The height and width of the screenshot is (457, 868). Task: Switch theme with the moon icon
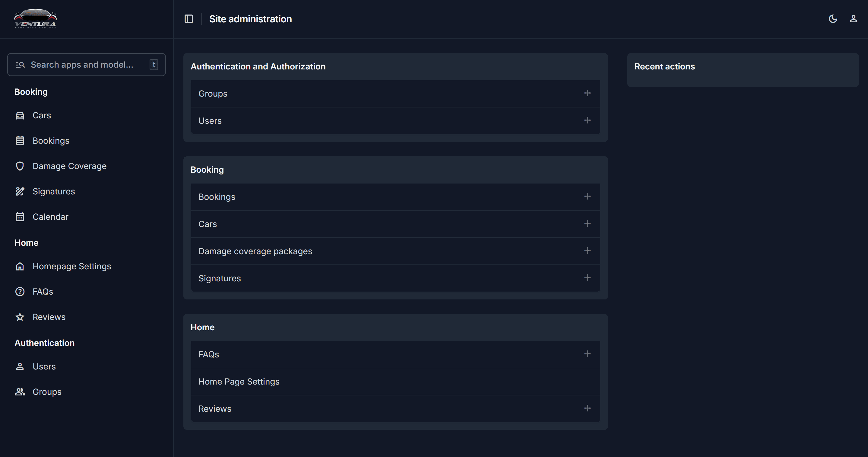point(833,19)
